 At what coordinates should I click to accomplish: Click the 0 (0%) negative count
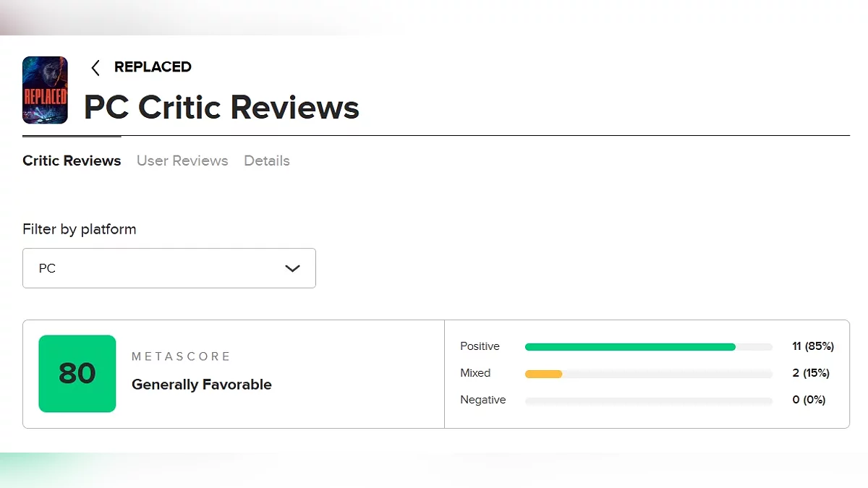tap(808, 400)
